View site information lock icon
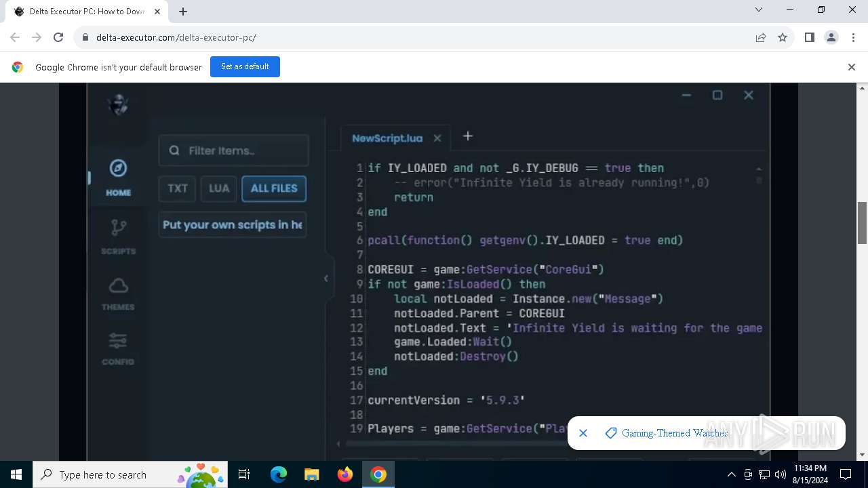868x488 pixels. 85,38
